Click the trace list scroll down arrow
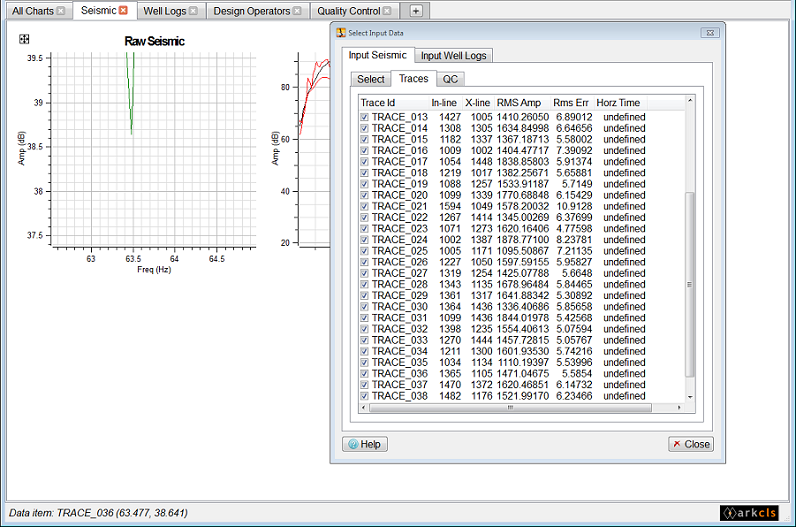Screen dimensions: 796x527 click(x=689, y=397)
